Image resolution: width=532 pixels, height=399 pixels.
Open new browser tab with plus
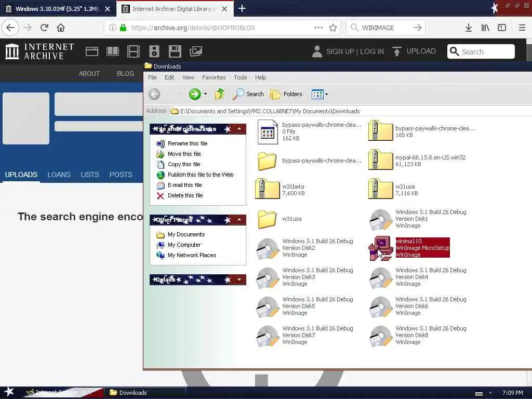(242, 8)
